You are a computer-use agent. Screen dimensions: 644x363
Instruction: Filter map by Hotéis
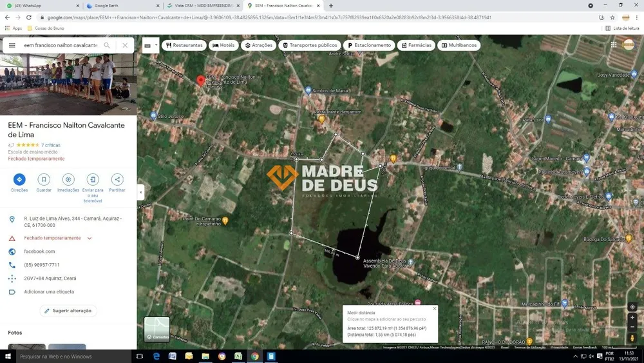coord(223,45)
